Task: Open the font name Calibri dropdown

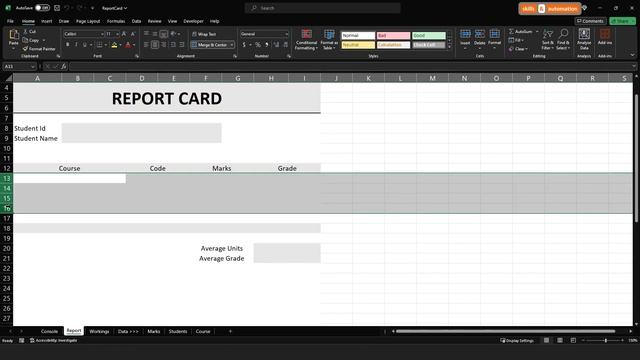Action: (102, 34)
